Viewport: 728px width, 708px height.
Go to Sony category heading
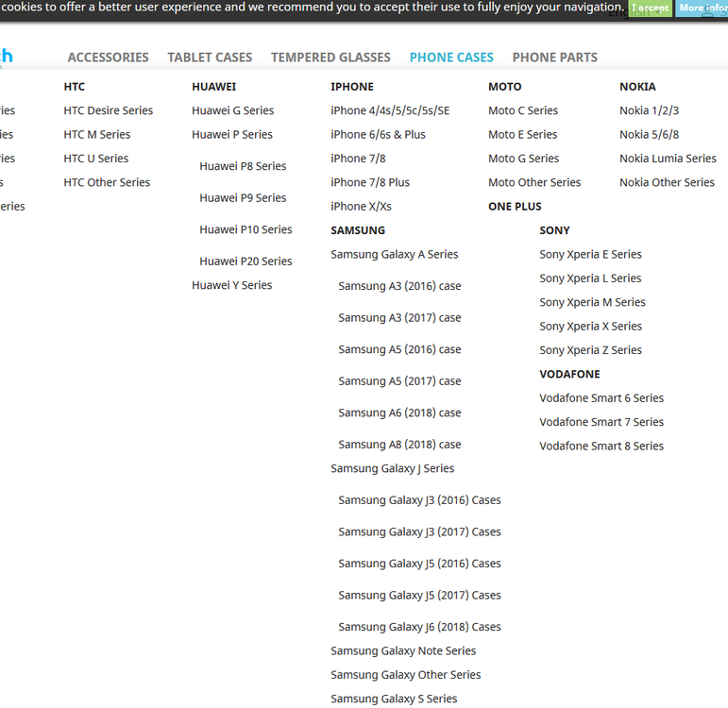(x=554, y=230)
